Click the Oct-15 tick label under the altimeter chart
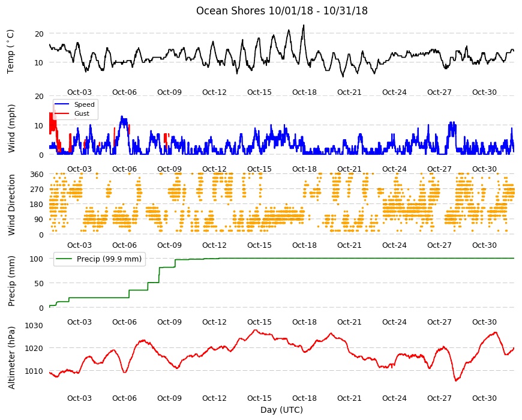 pyautogui.click(x=259, y=398)
